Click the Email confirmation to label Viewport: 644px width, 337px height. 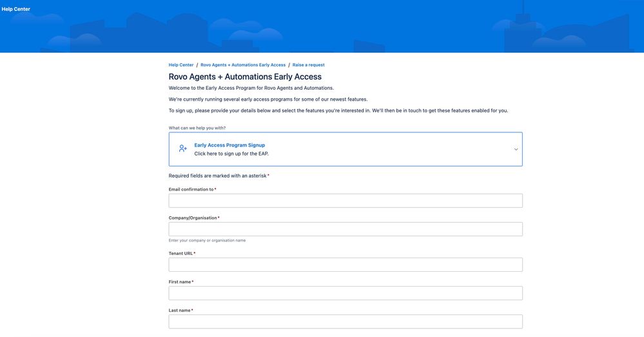(191, 190)
